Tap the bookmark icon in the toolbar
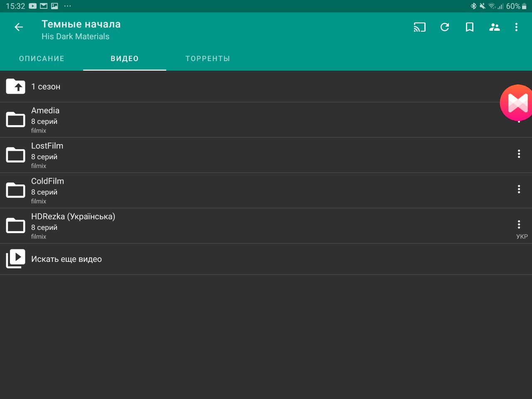The image size is (532, 399). [x=470, y=27]
